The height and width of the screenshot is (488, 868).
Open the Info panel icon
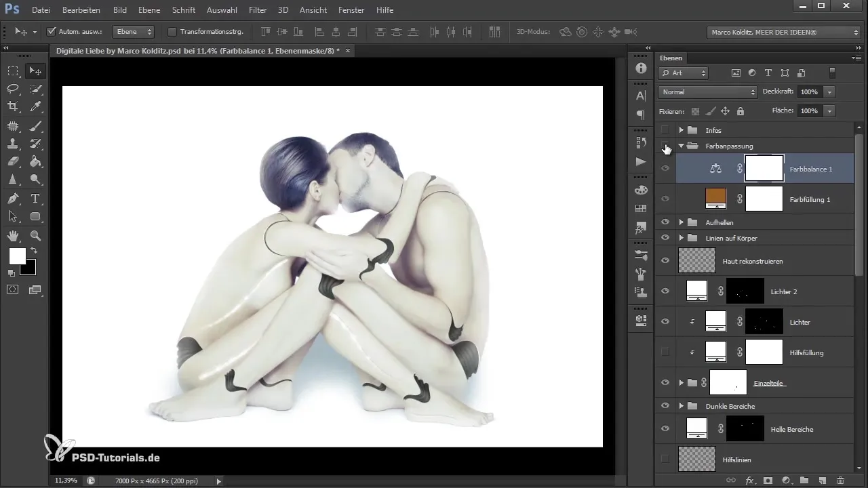(641, 68)
